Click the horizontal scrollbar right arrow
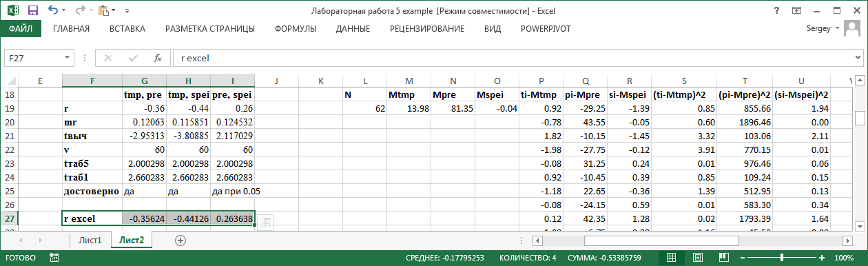 pos(847,241)
